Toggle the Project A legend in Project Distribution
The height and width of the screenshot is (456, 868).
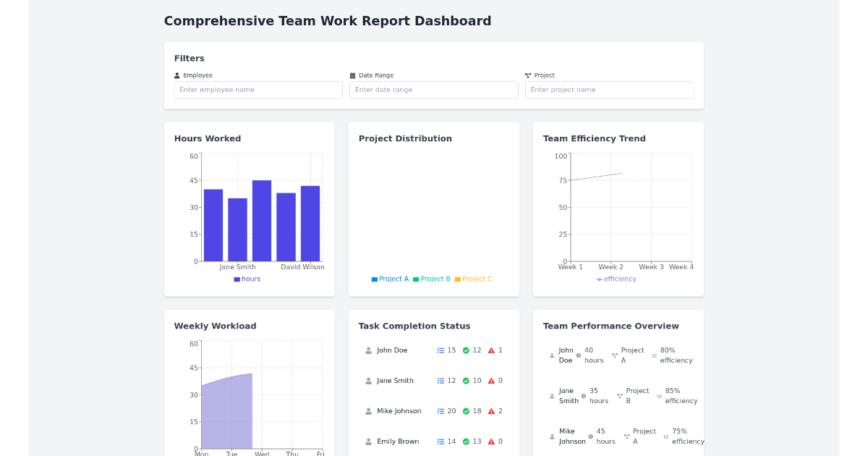tap(390, 279)
